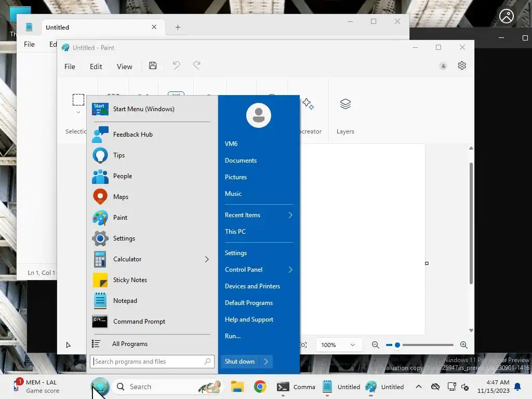Image resolution: width=532 pixels, height=399 pixels.
Task: Click the Shut down button
Action: [x=240, y=362]
